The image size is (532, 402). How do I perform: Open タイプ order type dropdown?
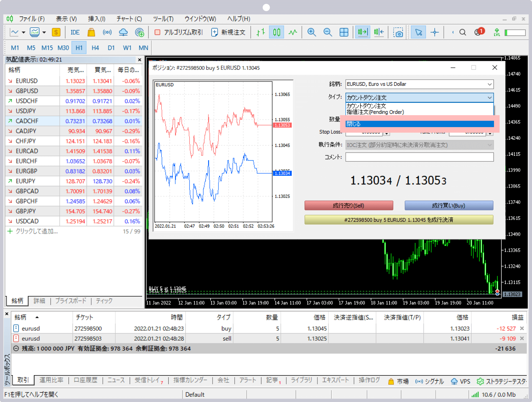click(420, 97)
